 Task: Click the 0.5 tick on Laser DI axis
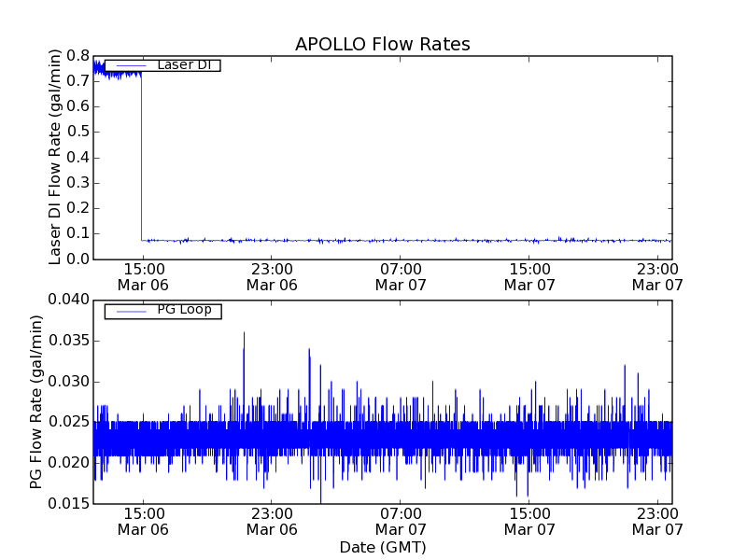click(x=78, y=132)
